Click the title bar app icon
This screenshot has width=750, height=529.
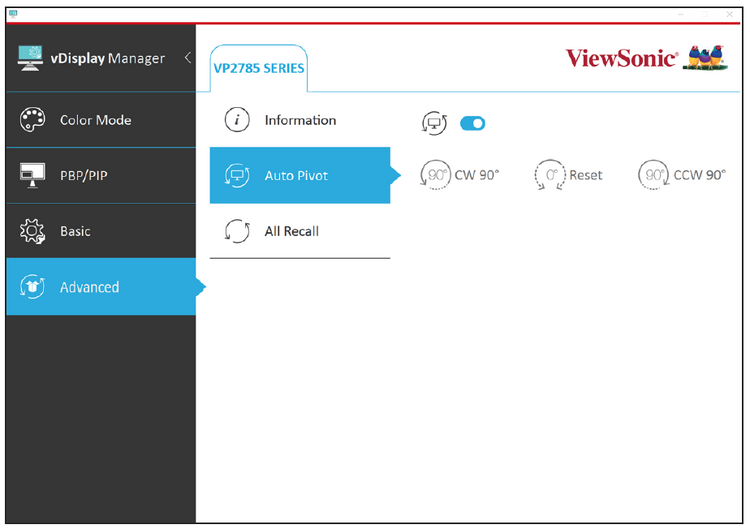13,14
